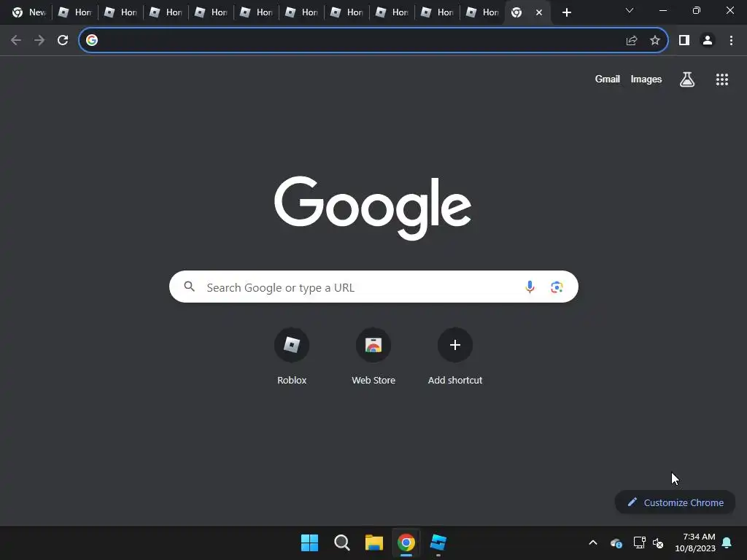Click the share this page icon

click(632, 41)
